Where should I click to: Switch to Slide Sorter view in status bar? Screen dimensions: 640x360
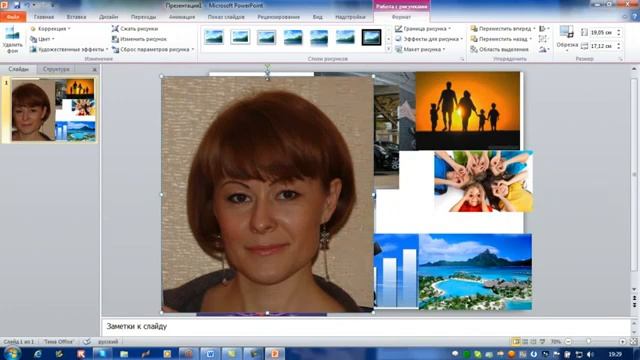525,341
